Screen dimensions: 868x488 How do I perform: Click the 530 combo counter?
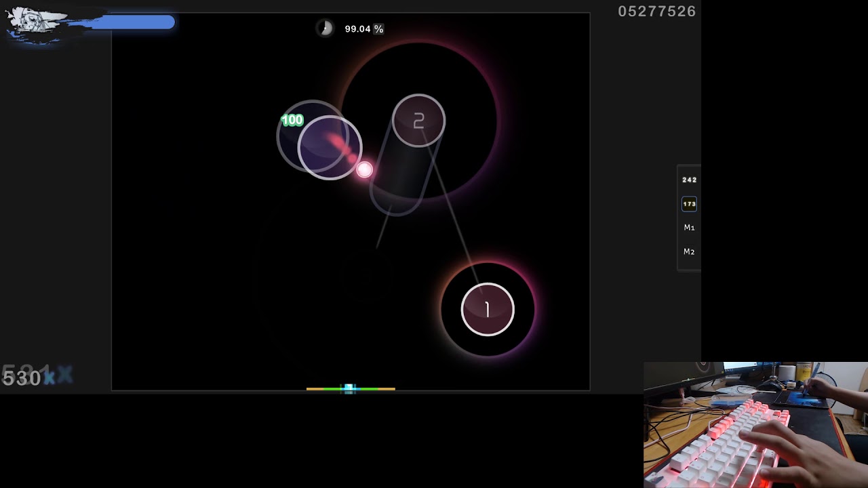[22, 378]
